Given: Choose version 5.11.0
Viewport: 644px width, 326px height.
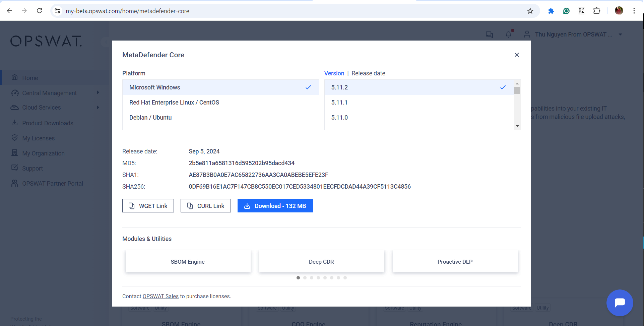Looking at the screenshot, I should 419,117.
